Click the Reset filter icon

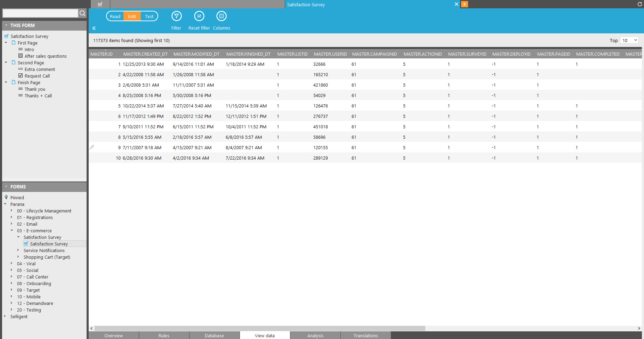point(199,16)
